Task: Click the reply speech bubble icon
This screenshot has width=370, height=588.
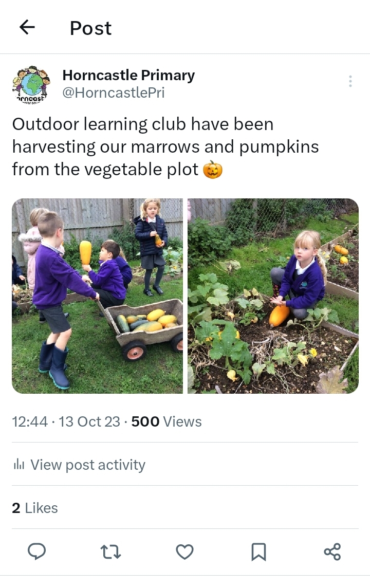Action: (36, 552)
